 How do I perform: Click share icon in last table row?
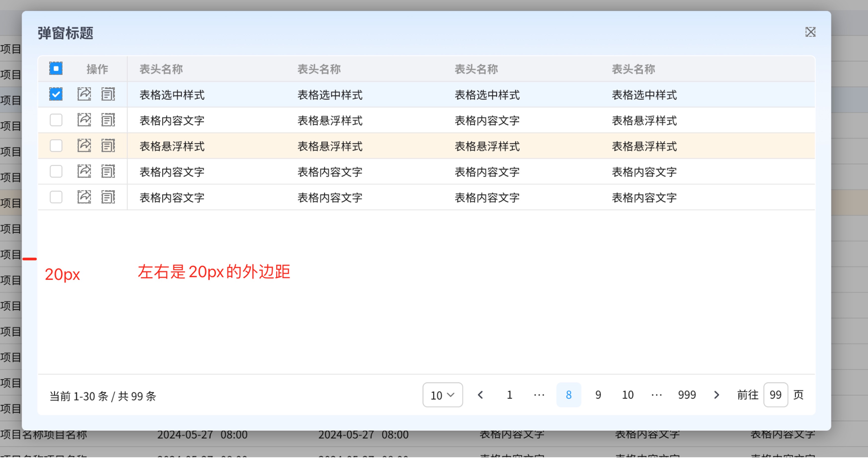point(84,197)
